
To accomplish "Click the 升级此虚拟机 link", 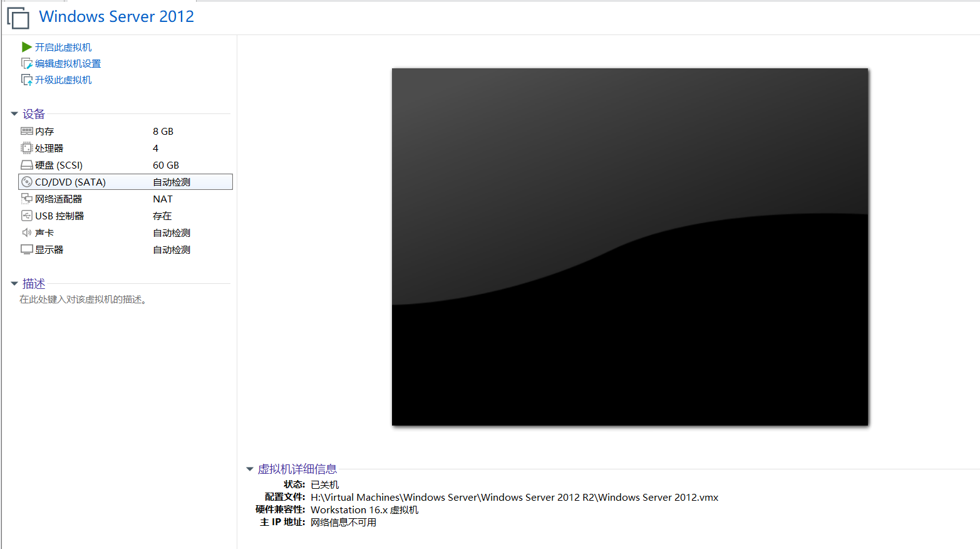I will tap(63, 80).
